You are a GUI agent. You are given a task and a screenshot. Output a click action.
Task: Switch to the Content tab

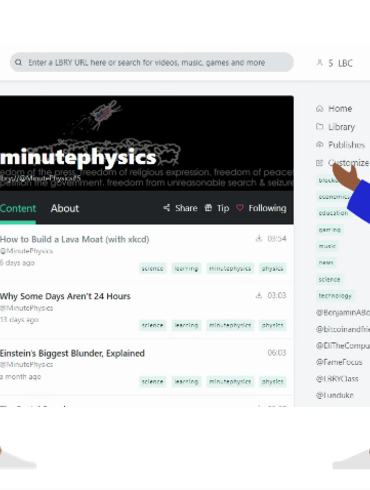click(18, 208)
